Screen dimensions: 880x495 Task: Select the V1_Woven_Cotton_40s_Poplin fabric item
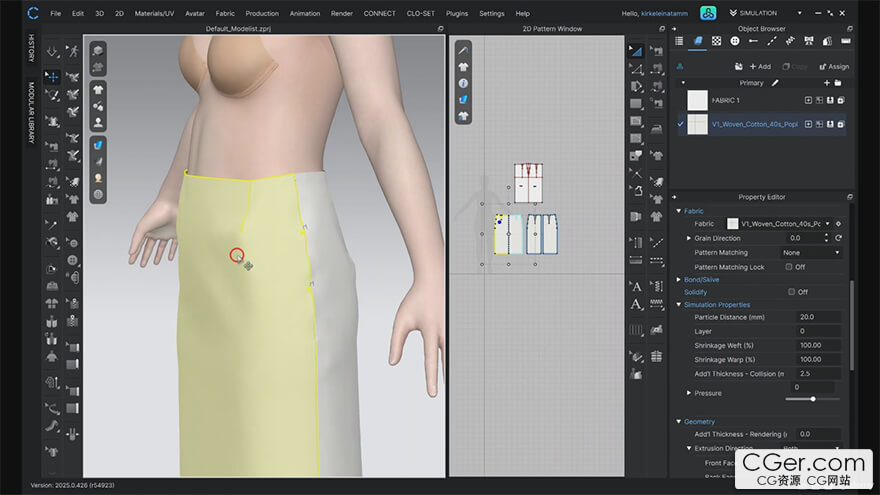[x=755, y=125]
